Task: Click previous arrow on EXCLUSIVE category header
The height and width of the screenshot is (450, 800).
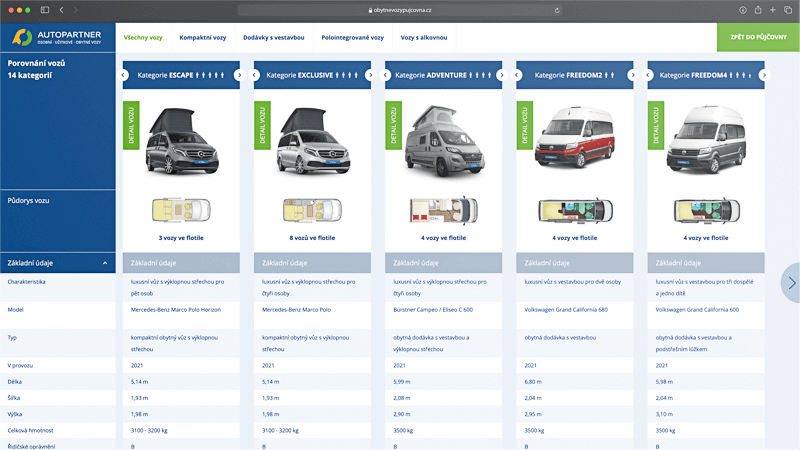Action: click(x=256, y=75)
